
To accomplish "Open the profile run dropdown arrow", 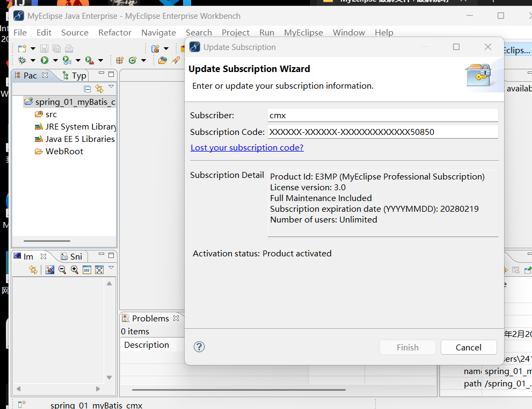I will click(x=78, y=61).
